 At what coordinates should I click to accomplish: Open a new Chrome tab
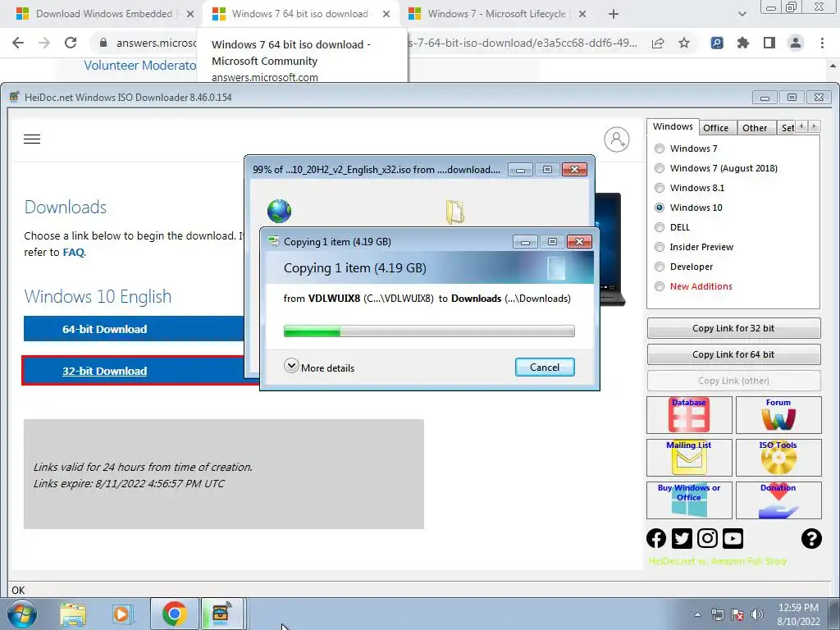point(614,15)
